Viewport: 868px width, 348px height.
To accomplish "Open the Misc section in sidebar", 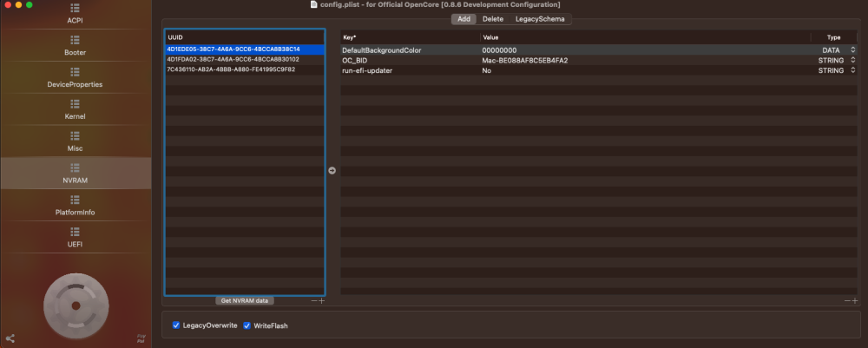I will [76, 142].
